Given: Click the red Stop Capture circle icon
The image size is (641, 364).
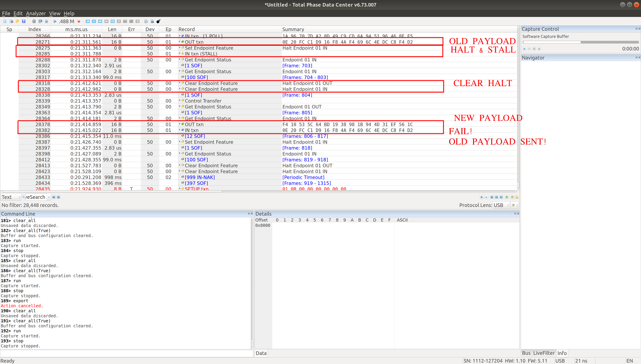Looking at the screenshot, I should click(79, 21).
